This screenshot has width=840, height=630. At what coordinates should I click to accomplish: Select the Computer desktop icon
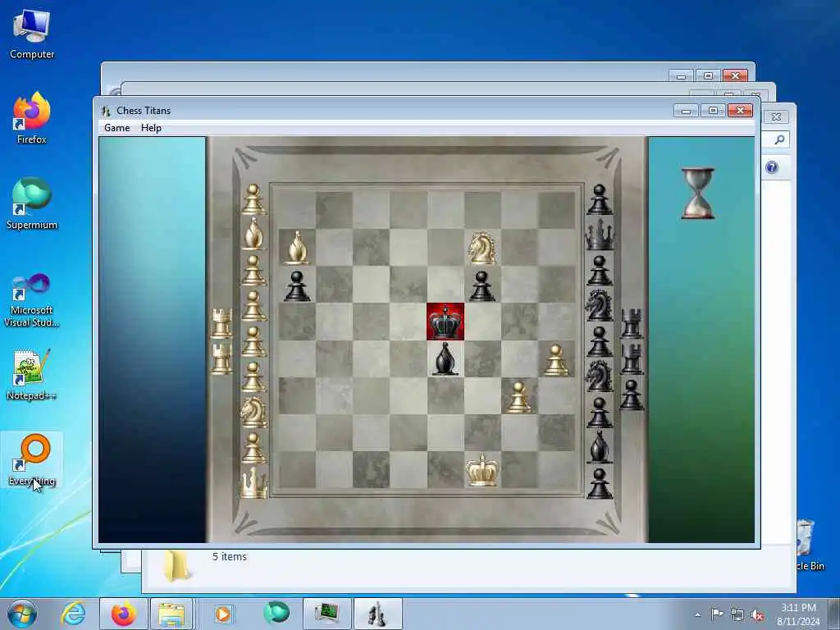pyautogui.click(x=32, y=34)
